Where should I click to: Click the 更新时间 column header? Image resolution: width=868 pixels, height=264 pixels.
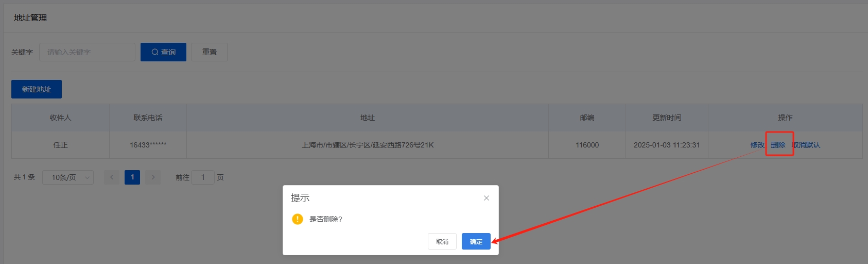(667, 118)
